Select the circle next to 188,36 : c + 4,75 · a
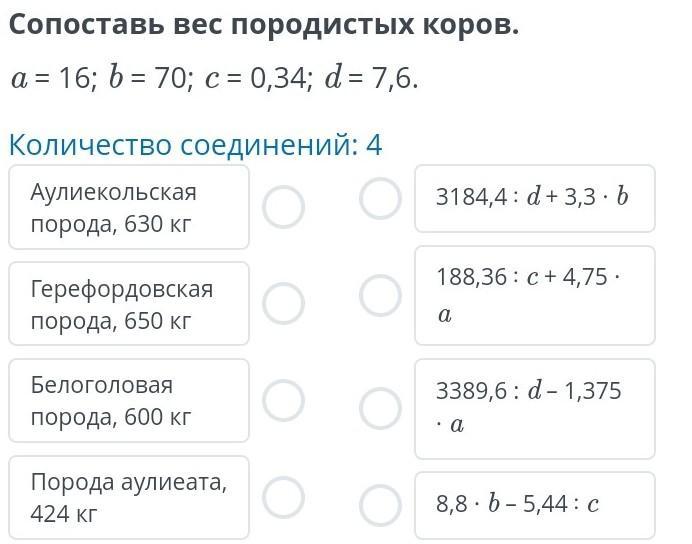This screenshot has height=544, width=692. (x=380, y=295)
